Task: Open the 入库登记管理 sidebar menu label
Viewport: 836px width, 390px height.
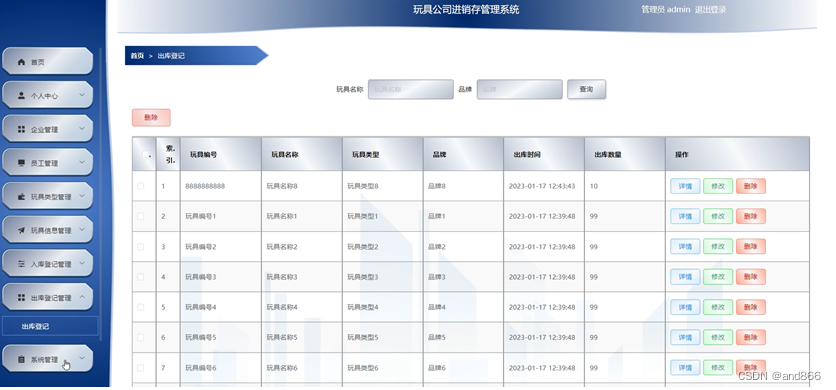Action: [51, 264]
